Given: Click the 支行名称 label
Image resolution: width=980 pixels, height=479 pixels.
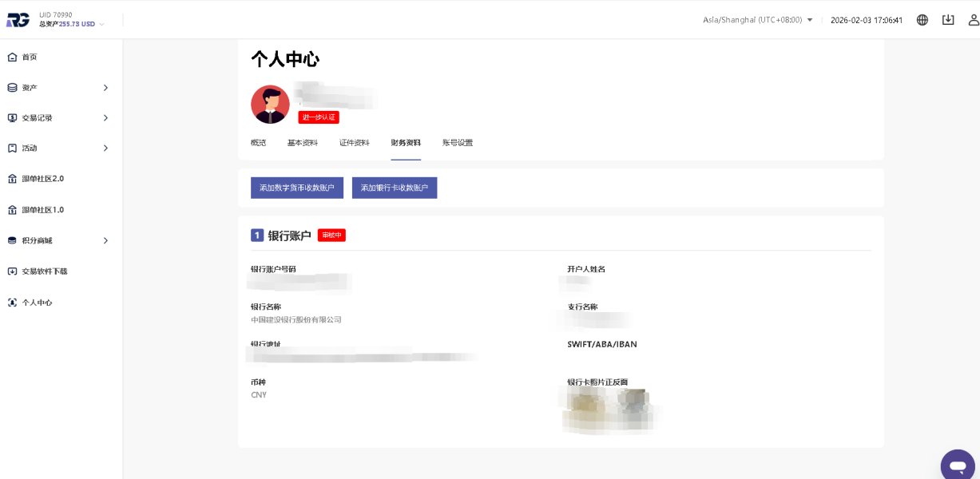Looking at the screenshot, I should 582,307.
